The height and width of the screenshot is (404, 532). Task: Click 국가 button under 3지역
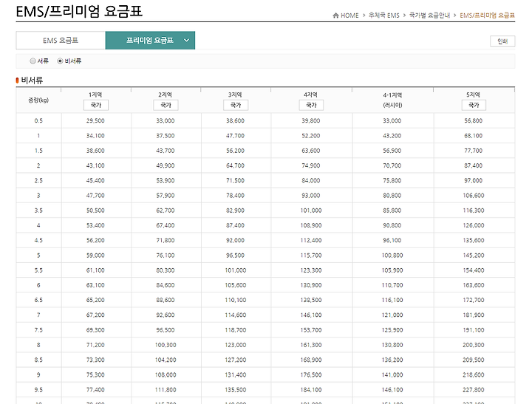236,105
